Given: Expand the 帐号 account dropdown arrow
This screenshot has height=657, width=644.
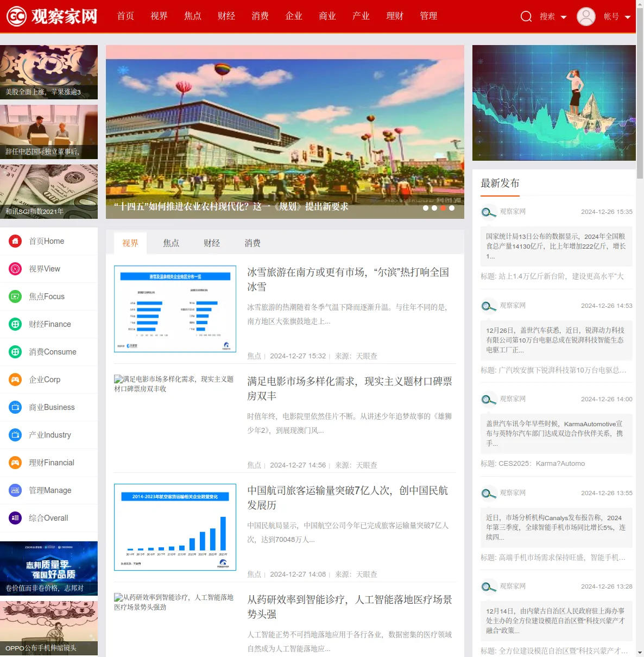Looking at the screenshot, I should click(x=628, y=17).
